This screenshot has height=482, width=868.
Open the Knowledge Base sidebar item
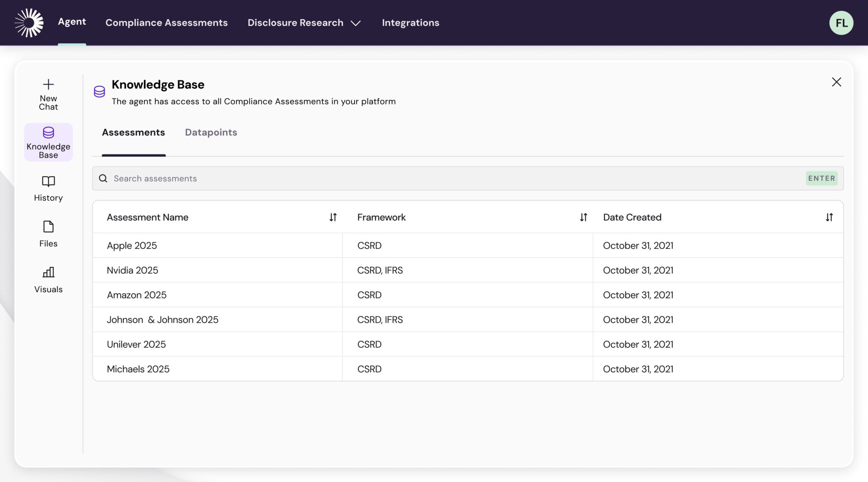click(x=48, y=142)
